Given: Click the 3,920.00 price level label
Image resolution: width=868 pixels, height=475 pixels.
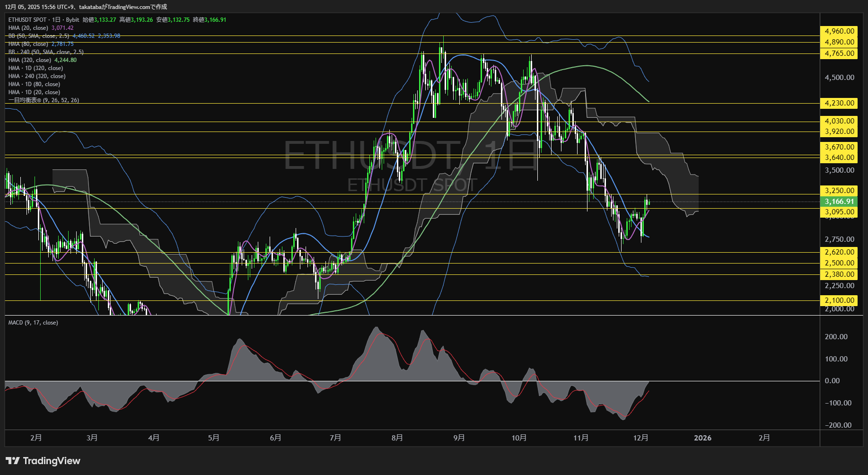Looking at the screenshot, I should click(x=839, y=132).
